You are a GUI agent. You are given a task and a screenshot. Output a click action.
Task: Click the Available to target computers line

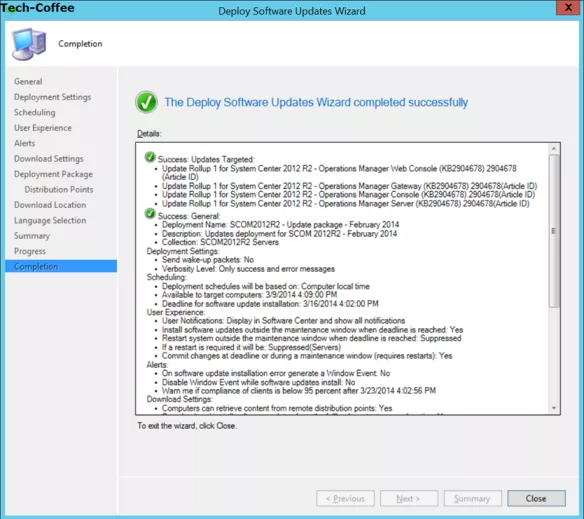pyautogui.click(x=250, y=295)
